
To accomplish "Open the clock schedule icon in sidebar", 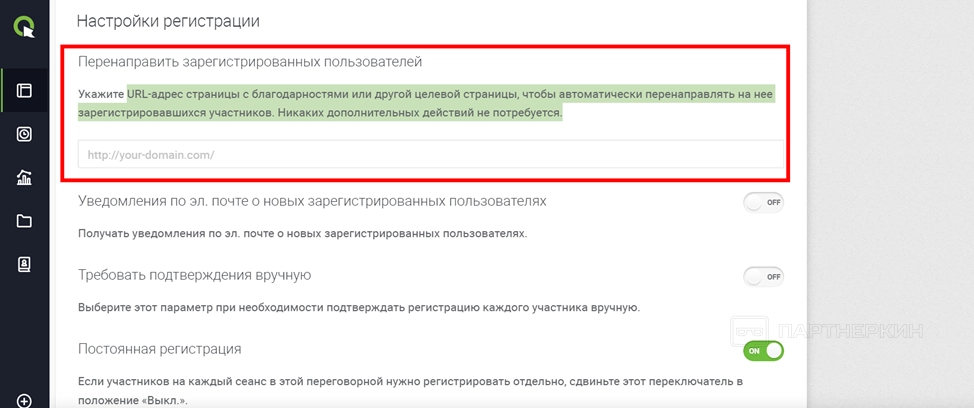I will pyautogui.click(x=24, y=134).
